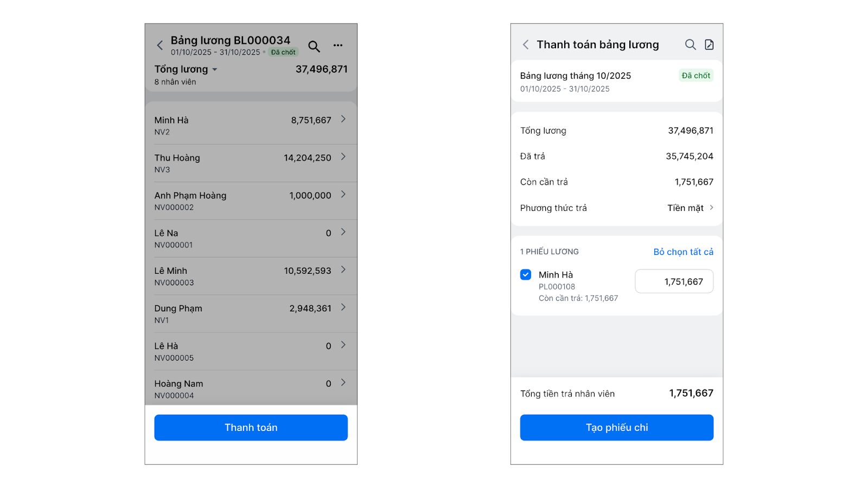Open the three-dot more options menu
The height and width of the screenshot is (488, 868).
click(x=338, y=46)
